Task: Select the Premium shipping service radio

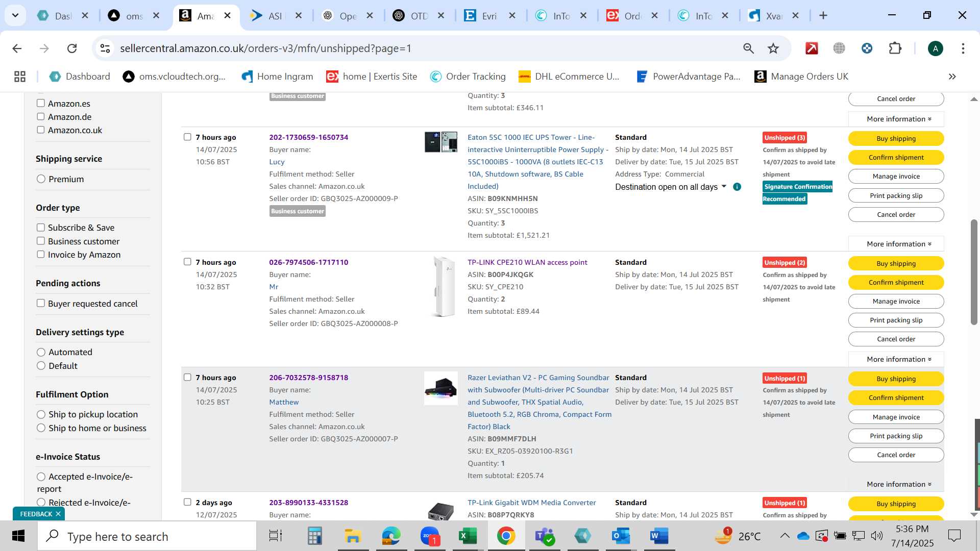Action: coord(41,179)
